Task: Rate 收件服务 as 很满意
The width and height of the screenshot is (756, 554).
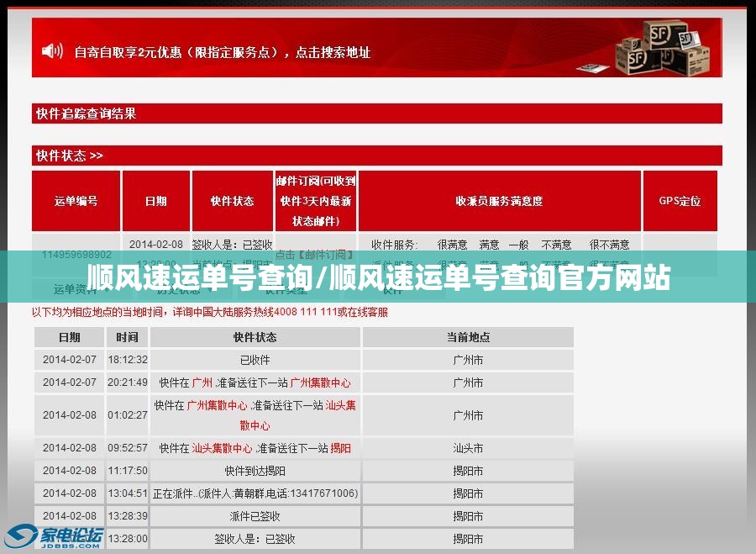Action: 452,245
